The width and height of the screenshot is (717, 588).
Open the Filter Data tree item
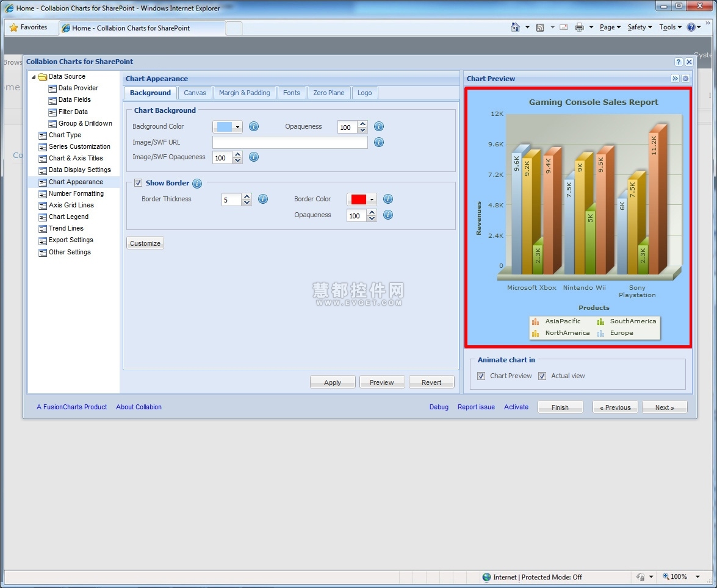[73, 112]
